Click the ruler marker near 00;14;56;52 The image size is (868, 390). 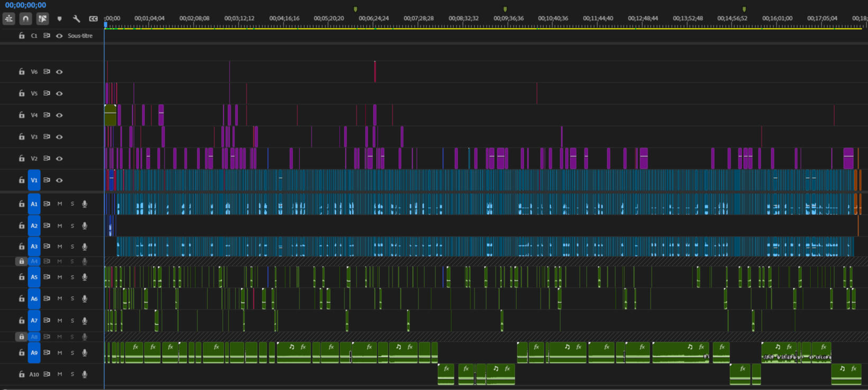click(744, 9)
